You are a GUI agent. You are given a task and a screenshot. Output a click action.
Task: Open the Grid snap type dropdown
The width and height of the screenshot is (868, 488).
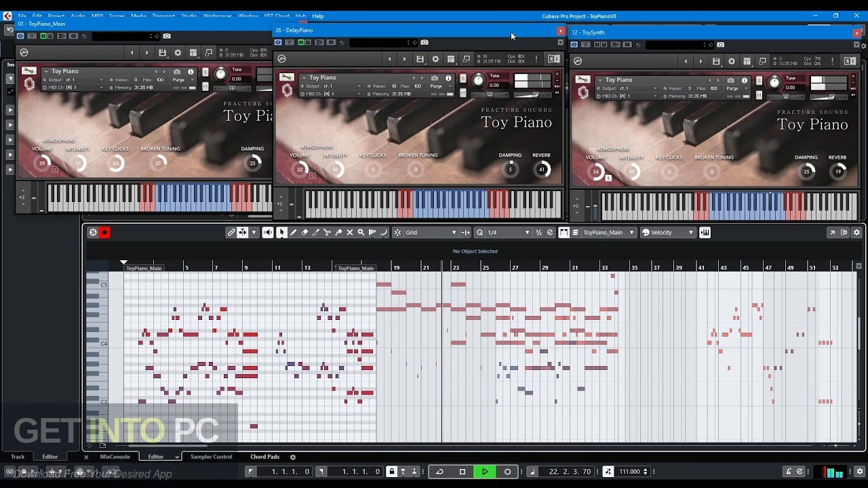click(431, 232)
